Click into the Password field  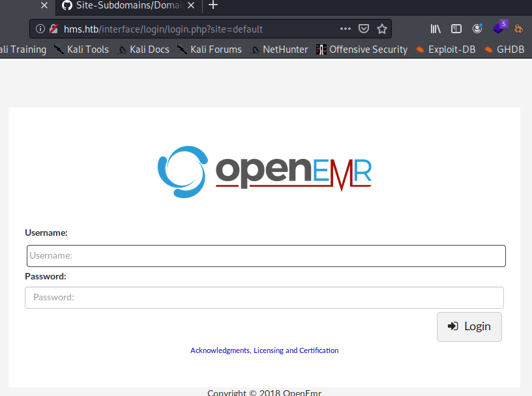pyautogui.click(x=264, y=298)
